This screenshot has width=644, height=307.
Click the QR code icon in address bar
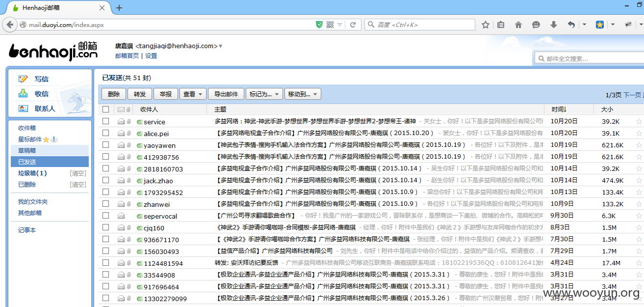click(330, 25)
